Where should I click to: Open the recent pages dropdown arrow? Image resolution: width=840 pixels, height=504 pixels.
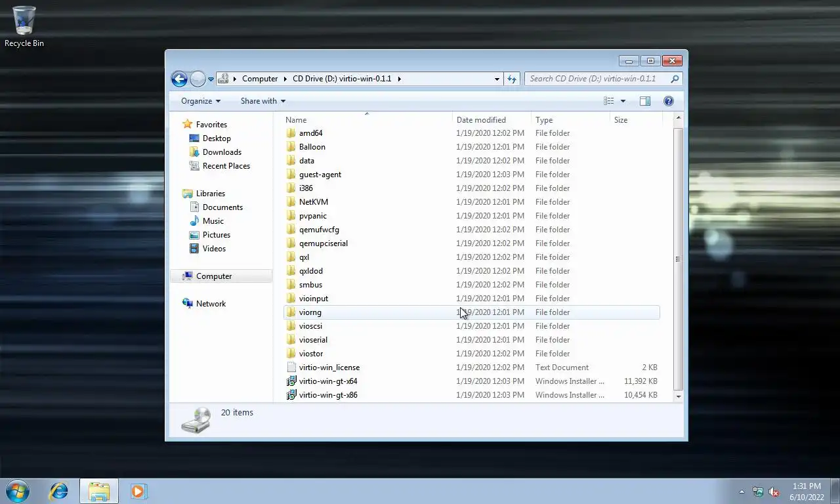211,79
